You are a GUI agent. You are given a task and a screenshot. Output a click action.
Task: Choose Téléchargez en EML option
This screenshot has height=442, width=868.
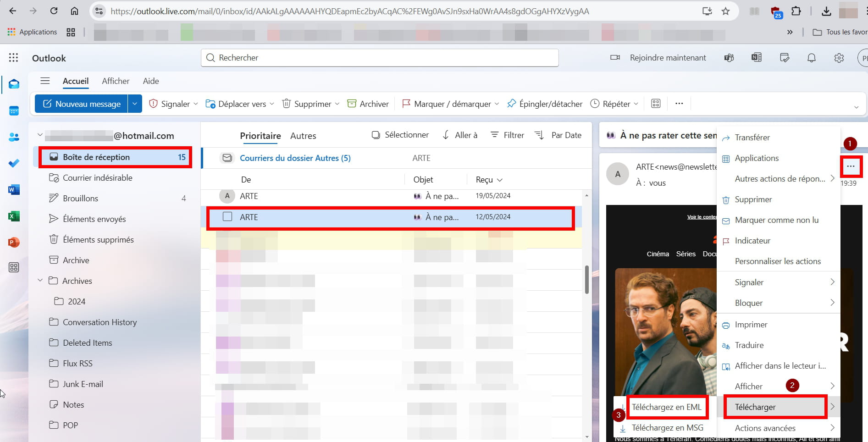click(x=666, y=407)
